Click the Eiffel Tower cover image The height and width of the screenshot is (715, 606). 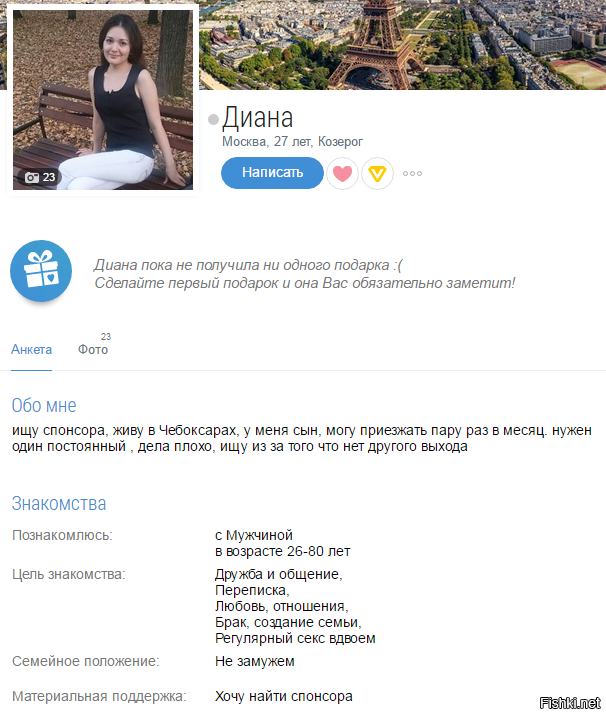point(402,45)
